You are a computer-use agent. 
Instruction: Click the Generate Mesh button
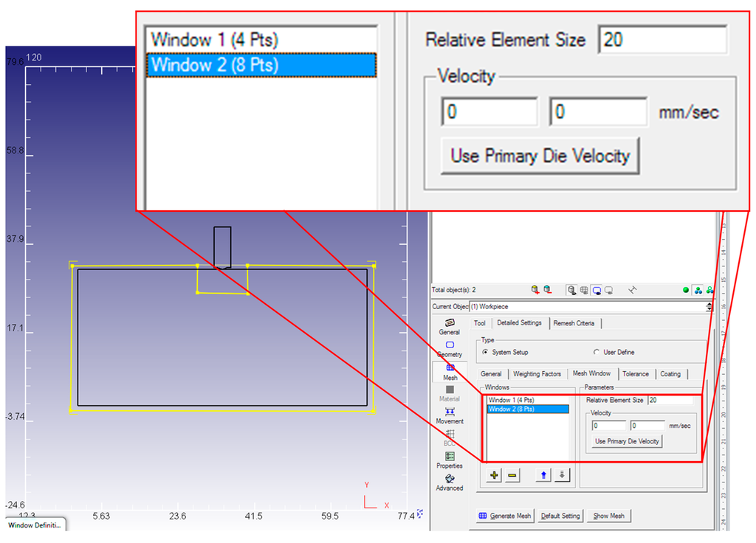(505, 516)
